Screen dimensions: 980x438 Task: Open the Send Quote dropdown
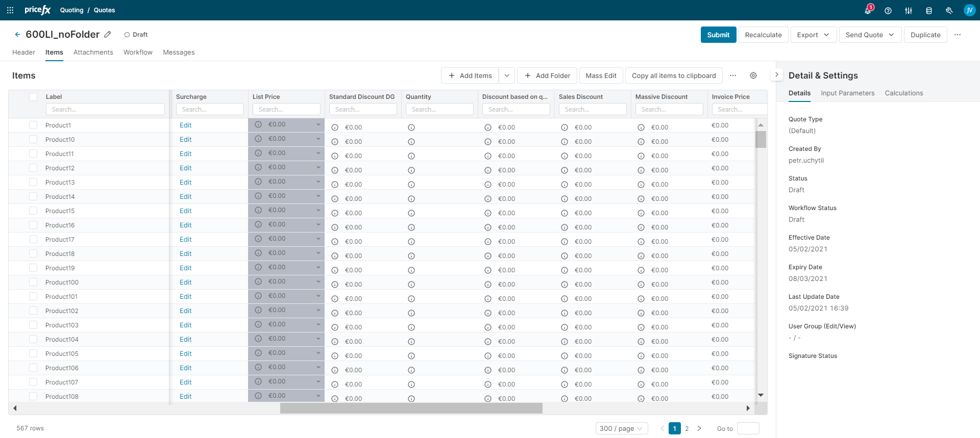click(x=870, y=35)
